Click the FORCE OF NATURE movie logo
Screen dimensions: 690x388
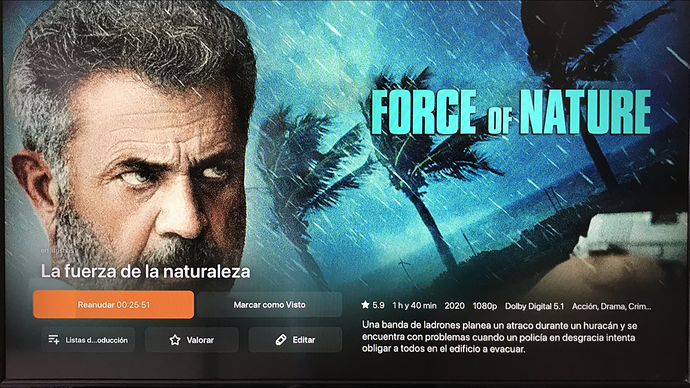tap(511, 113)
